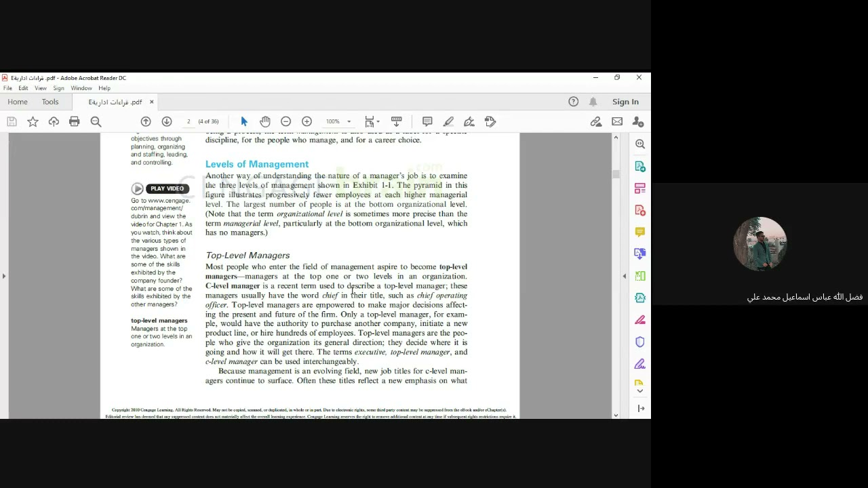Open the sign document tool in toolbar
This screenshot has height=488, width=868.
coord(469,121)
